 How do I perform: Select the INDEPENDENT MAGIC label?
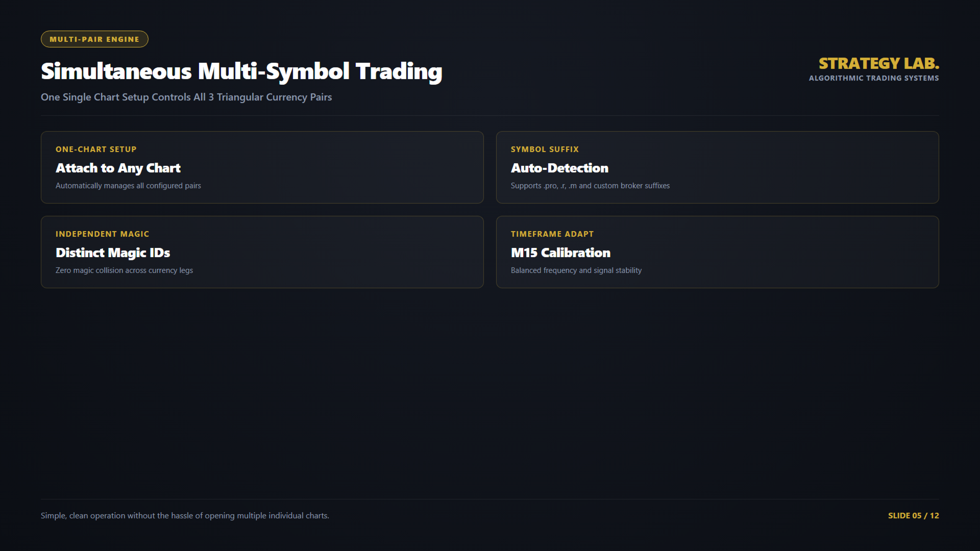coord(102,234)
